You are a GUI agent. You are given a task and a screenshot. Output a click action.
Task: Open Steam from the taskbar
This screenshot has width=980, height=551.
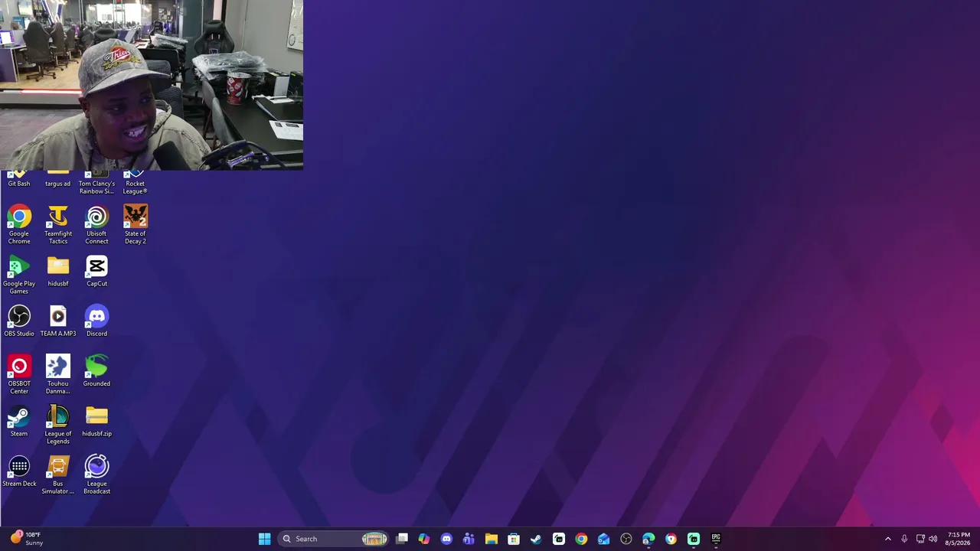[536, 539]
